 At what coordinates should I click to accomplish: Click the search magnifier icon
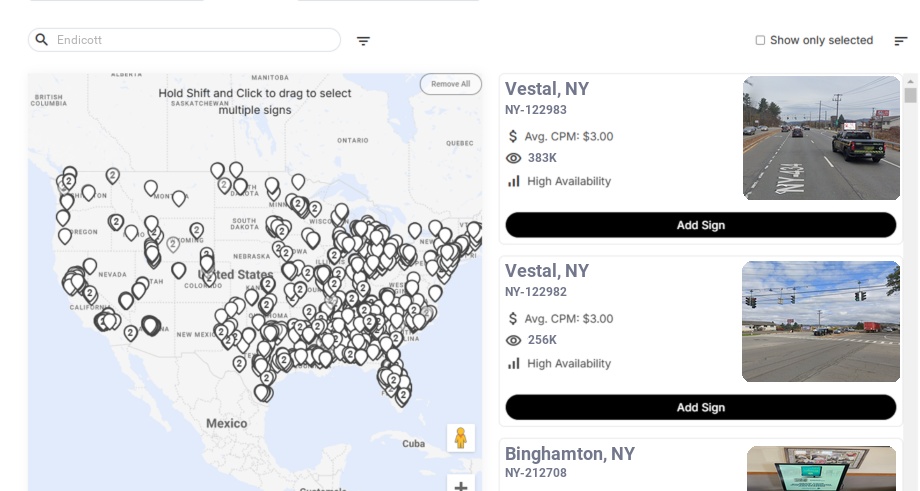tap(42, 40)
